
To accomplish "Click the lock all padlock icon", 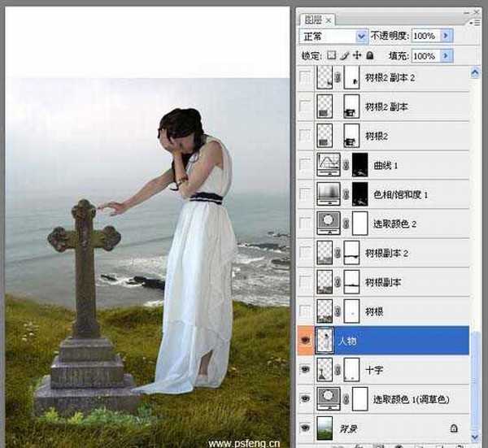I will [369, 56].
